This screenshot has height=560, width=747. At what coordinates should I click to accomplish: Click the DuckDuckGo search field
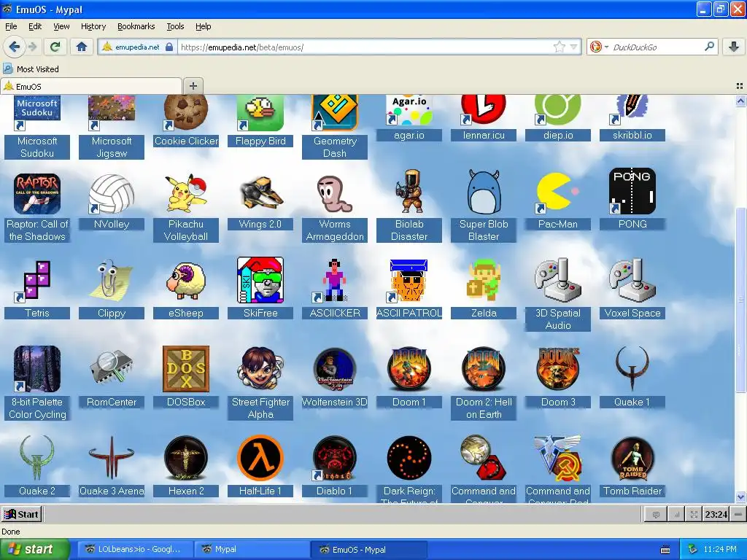(657, 47)
